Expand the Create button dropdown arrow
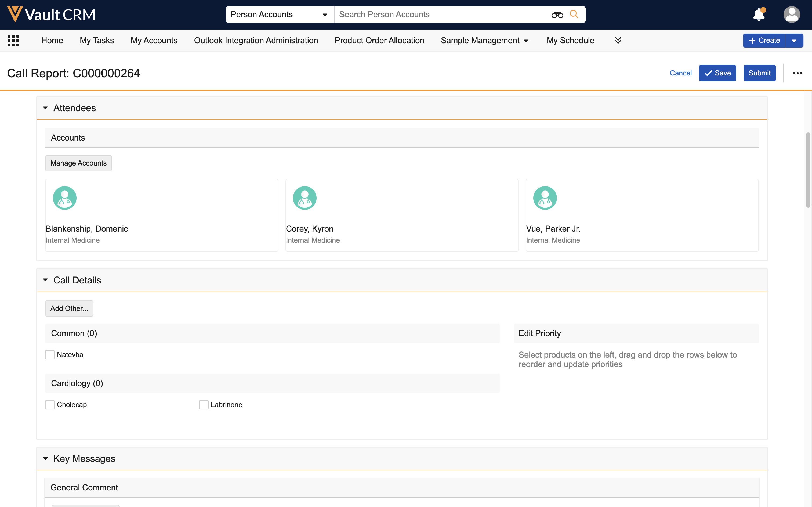 pos(794,41)
